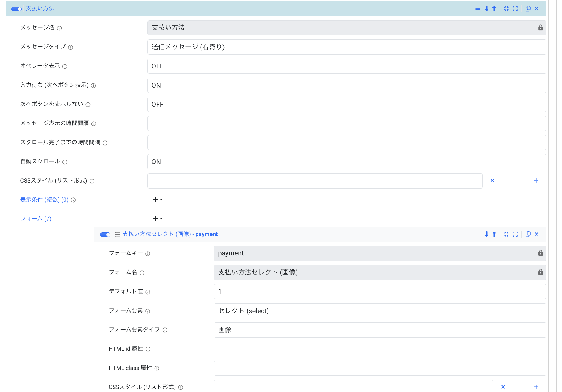Open the メッセージタイプ selection field

coord(346,47)
